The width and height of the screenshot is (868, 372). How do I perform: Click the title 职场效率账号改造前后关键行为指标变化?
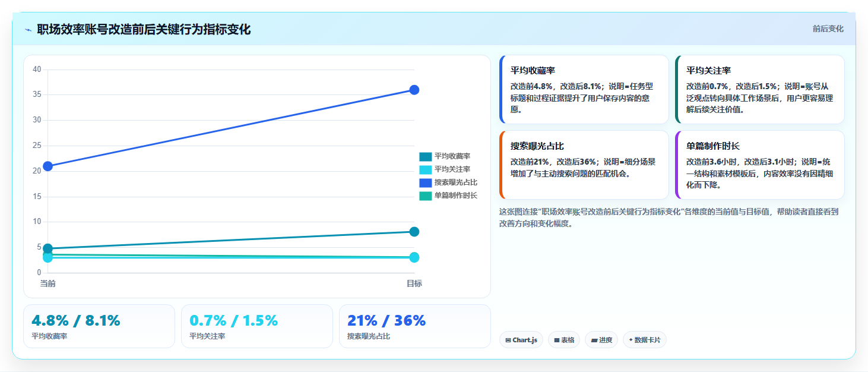click(144, 30)
